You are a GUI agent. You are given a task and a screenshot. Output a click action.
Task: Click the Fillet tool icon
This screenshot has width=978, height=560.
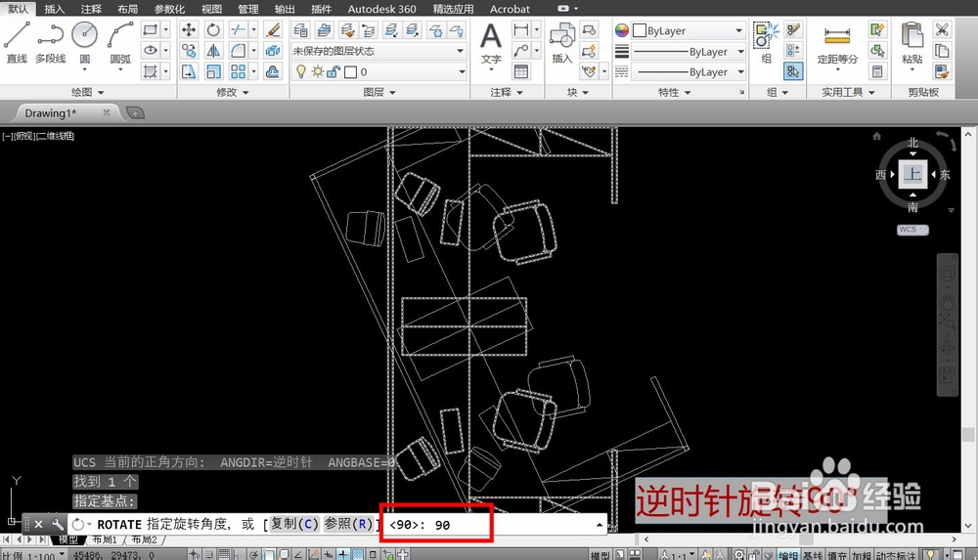pos(238,51)
